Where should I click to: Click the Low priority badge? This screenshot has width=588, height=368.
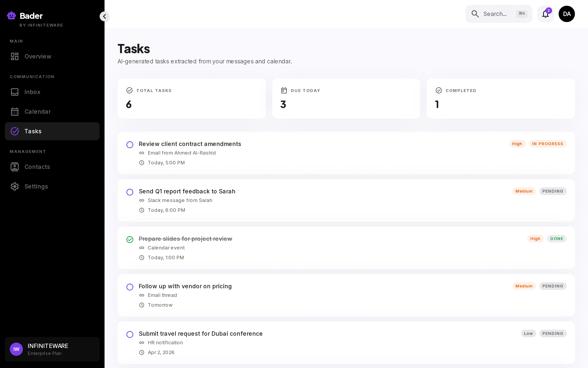[528, 334]
